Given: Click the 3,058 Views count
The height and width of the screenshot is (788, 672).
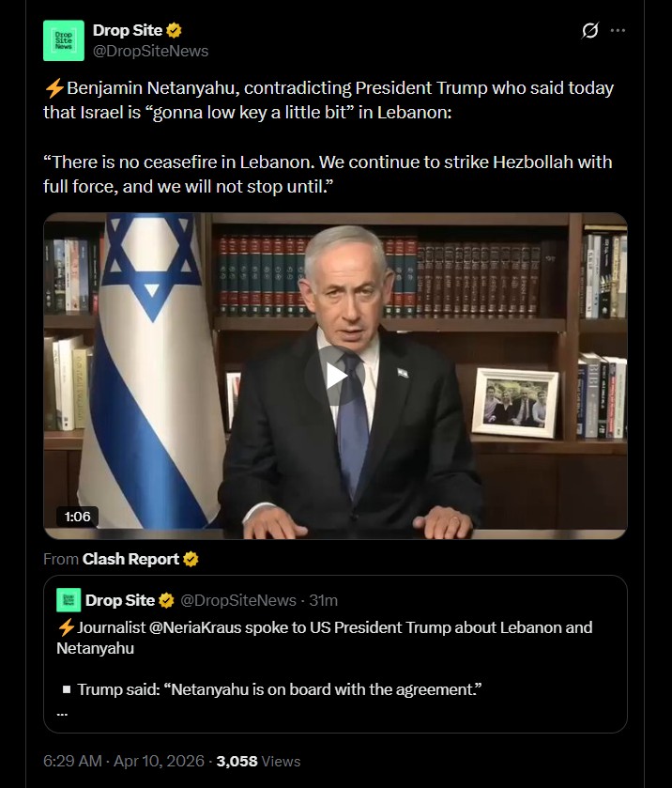Looking at the screenshot, I should (258, 762).
